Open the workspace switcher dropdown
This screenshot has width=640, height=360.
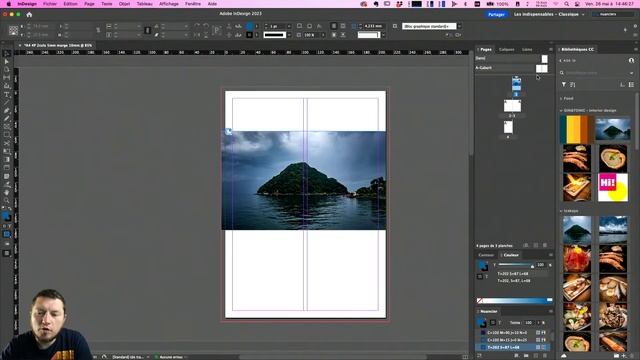click(549, 14)
